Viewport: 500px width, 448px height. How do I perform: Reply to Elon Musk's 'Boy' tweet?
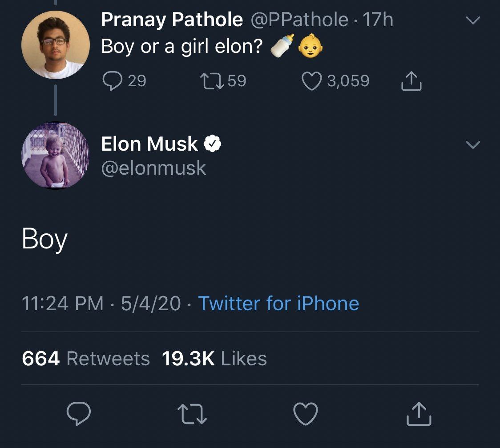click(x=78, y=413)
